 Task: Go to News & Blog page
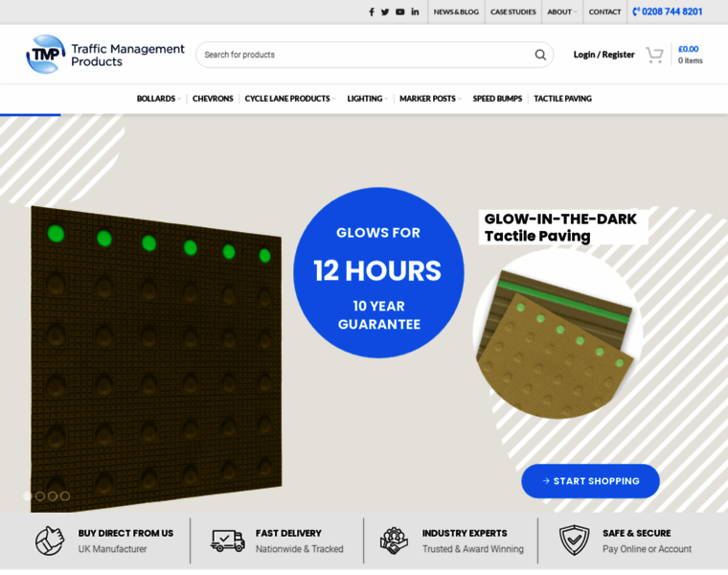pos(456,12)
